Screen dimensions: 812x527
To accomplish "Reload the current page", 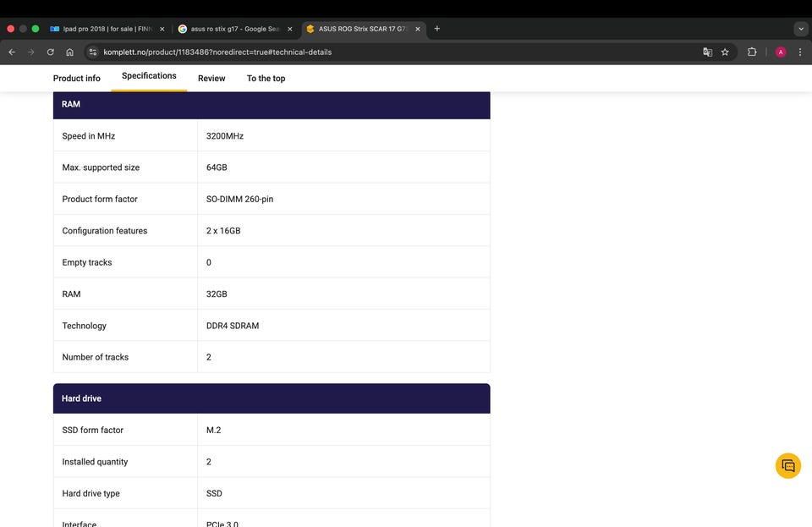I will [50, 52].
